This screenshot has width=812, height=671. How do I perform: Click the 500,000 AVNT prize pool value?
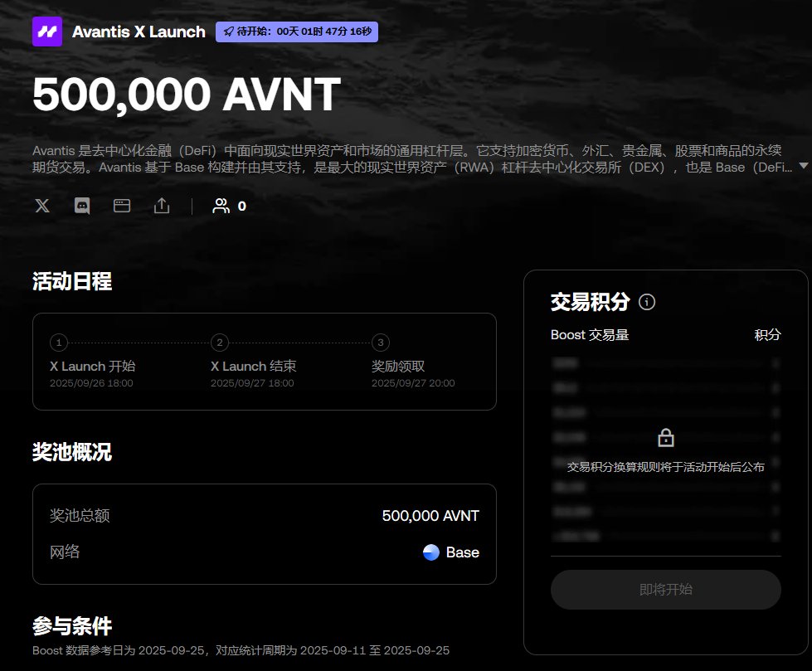[430, 516]
